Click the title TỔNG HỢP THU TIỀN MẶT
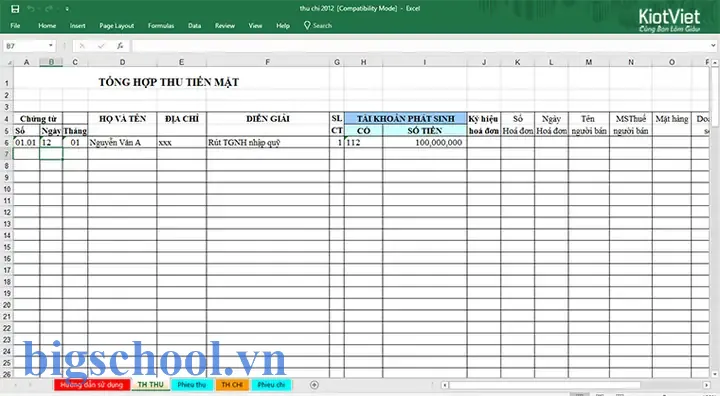720x396 pixels. [x=169, y=82]
